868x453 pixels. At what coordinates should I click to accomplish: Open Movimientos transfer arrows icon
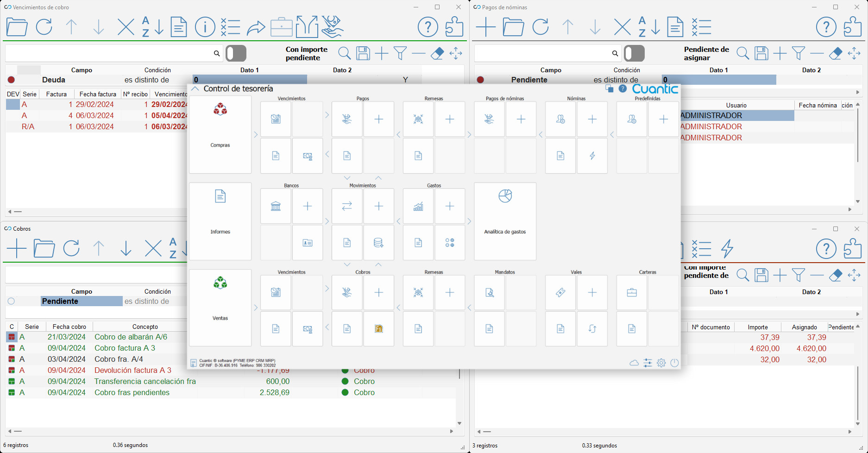(x=347, y=206)
